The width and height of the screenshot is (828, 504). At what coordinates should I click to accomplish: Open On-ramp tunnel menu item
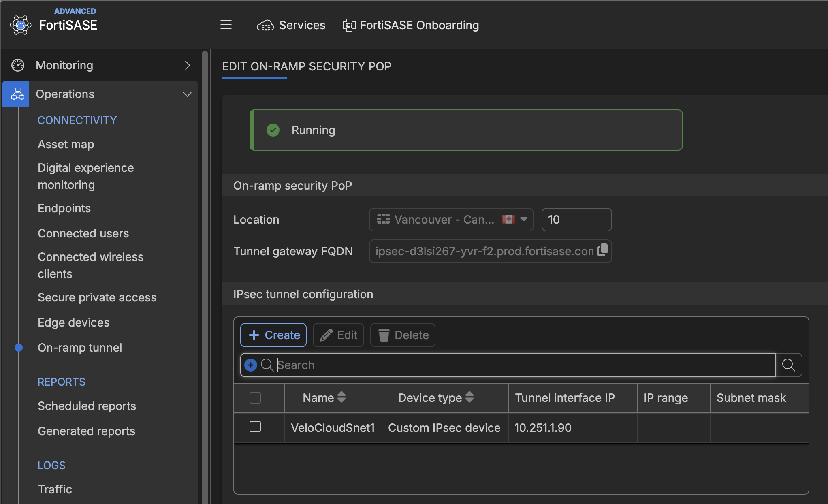click(80, 348)
